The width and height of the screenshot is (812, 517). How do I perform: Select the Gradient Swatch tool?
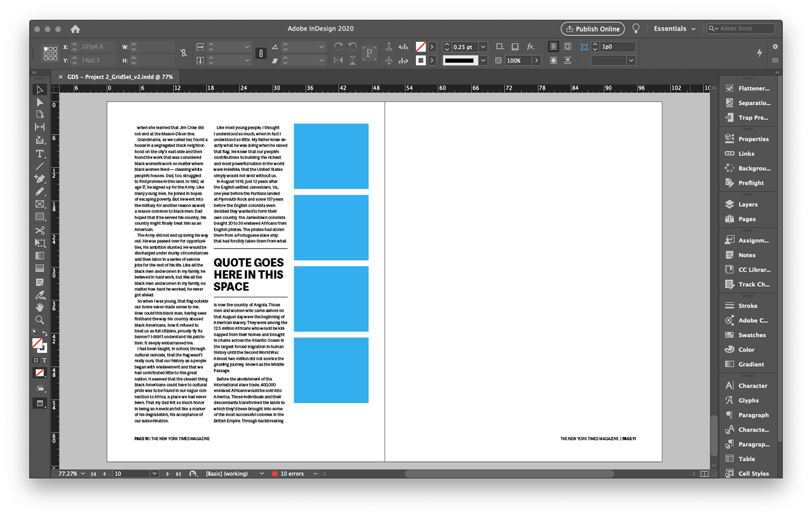(39, 256)
